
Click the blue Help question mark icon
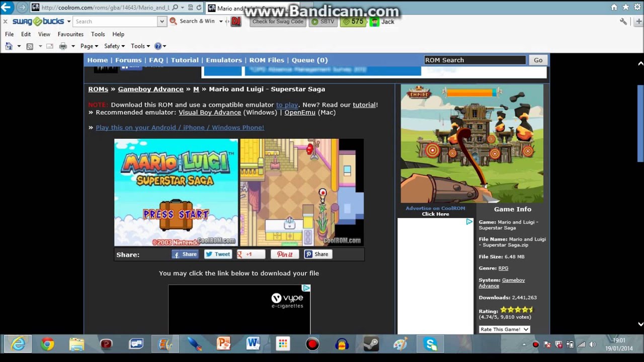tap(158, 46)
